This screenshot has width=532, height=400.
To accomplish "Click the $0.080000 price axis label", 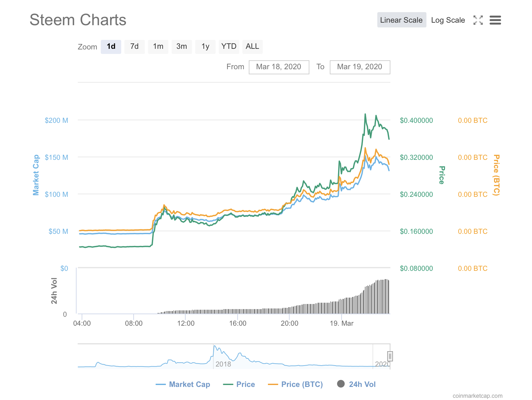I will [416, 269].
